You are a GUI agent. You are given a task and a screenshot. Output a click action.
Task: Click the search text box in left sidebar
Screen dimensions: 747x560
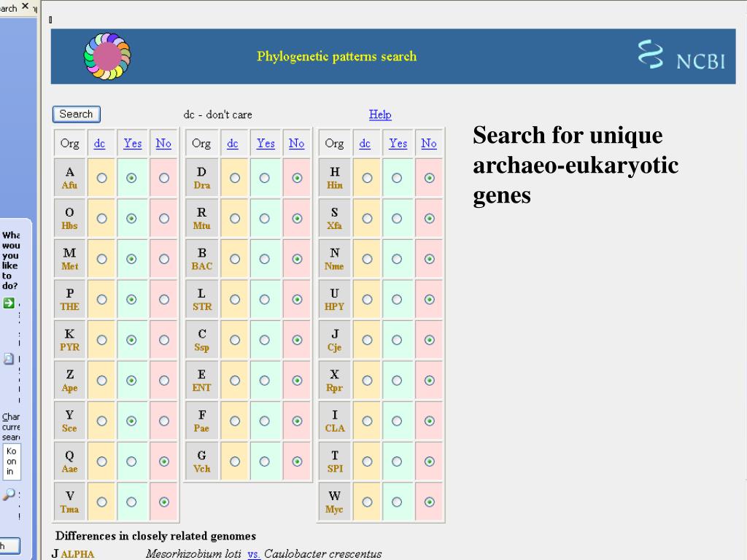coord(12,462)
